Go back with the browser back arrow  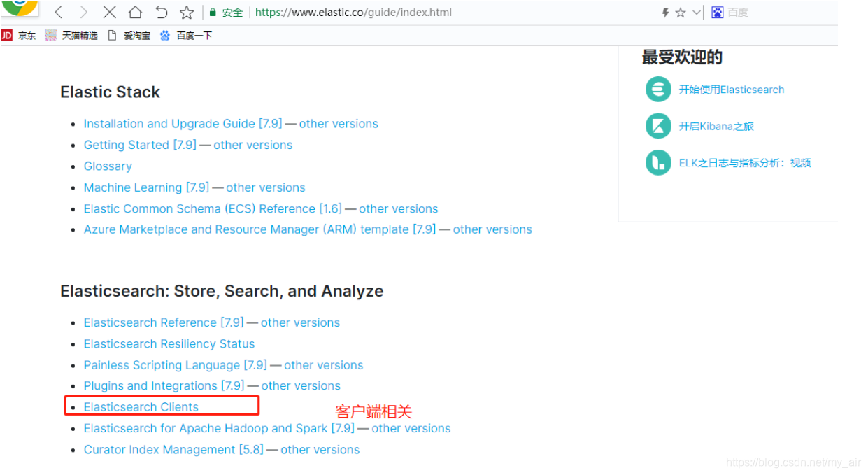pyautogui.click(x=59, y=12)
